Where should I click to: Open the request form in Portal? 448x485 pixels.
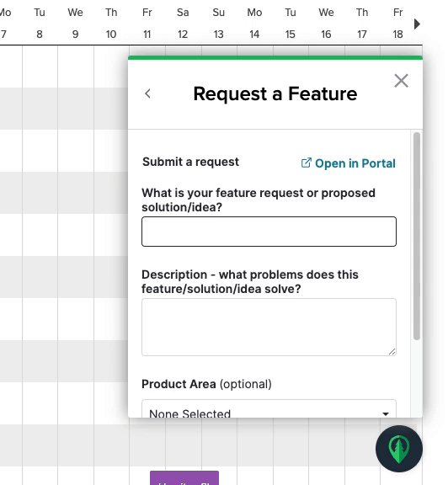349,163
